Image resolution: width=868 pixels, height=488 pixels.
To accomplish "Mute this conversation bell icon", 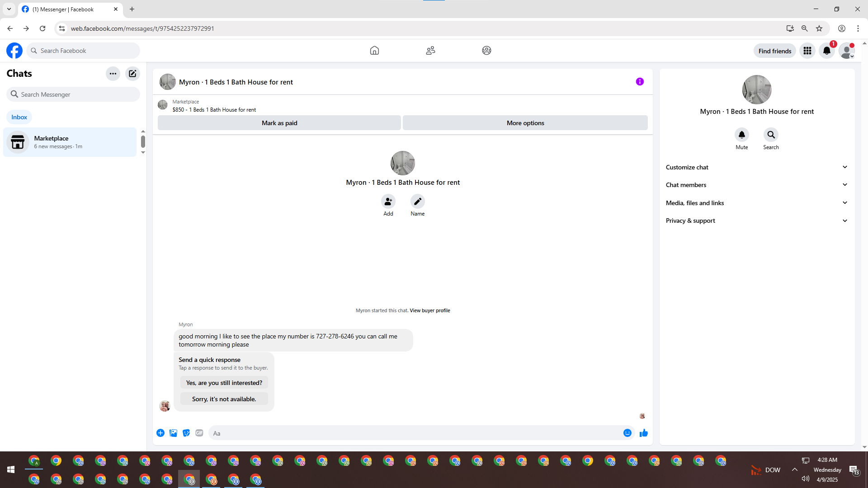I will (x=742, y=135).
